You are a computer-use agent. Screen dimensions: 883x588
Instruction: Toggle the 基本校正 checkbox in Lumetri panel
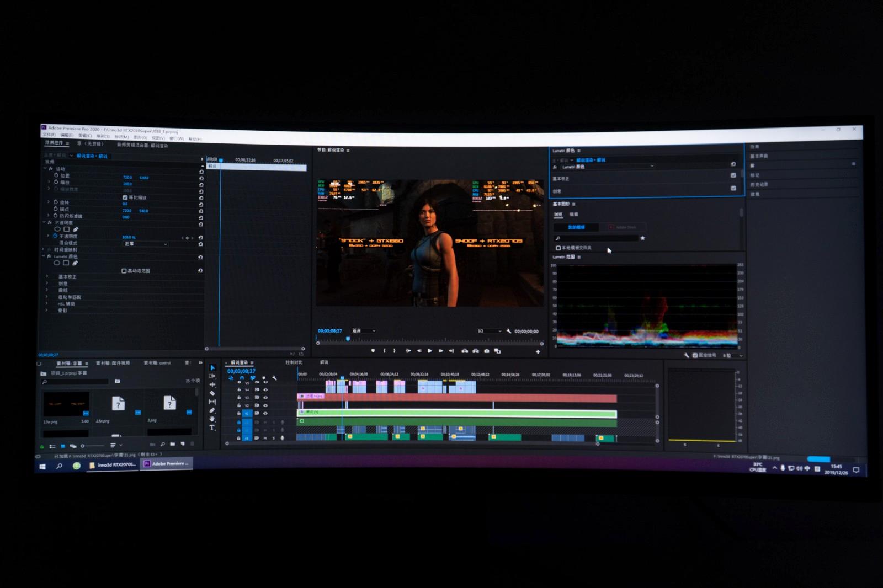point(733,175)
